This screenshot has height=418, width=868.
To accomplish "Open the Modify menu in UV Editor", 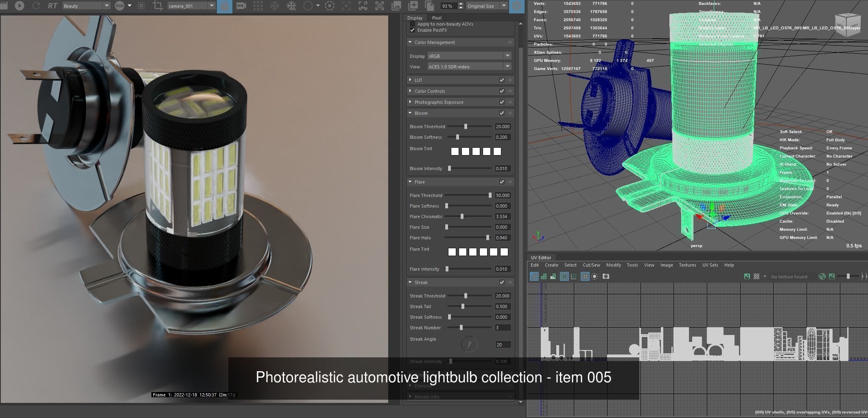I will (x=613, y=265).
